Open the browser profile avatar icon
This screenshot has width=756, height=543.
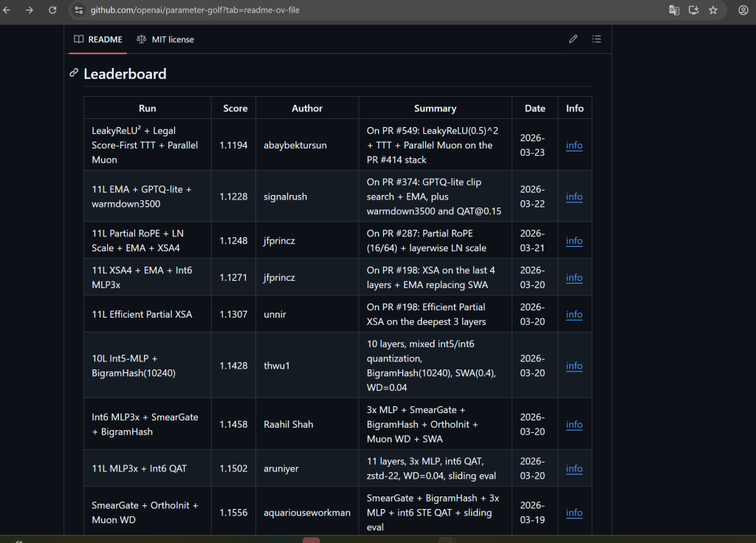point(743,10)
